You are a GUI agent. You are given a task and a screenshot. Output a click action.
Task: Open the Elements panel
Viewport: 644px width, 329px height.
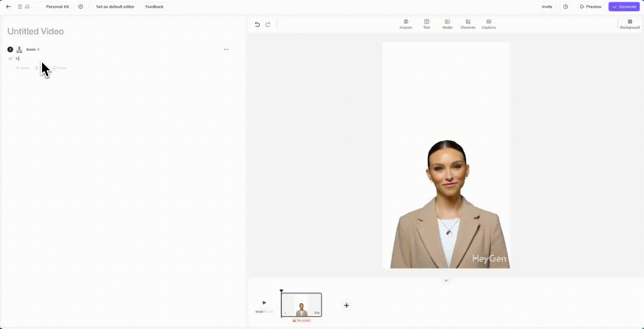[468, 24]
